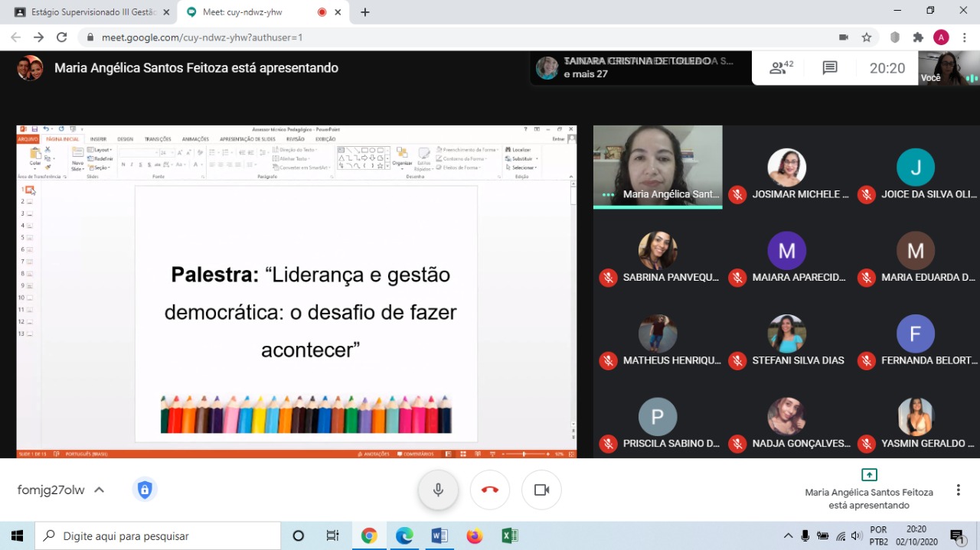
Task: Turn off the camera in Google Meet
Action: (x=541, y=490)
